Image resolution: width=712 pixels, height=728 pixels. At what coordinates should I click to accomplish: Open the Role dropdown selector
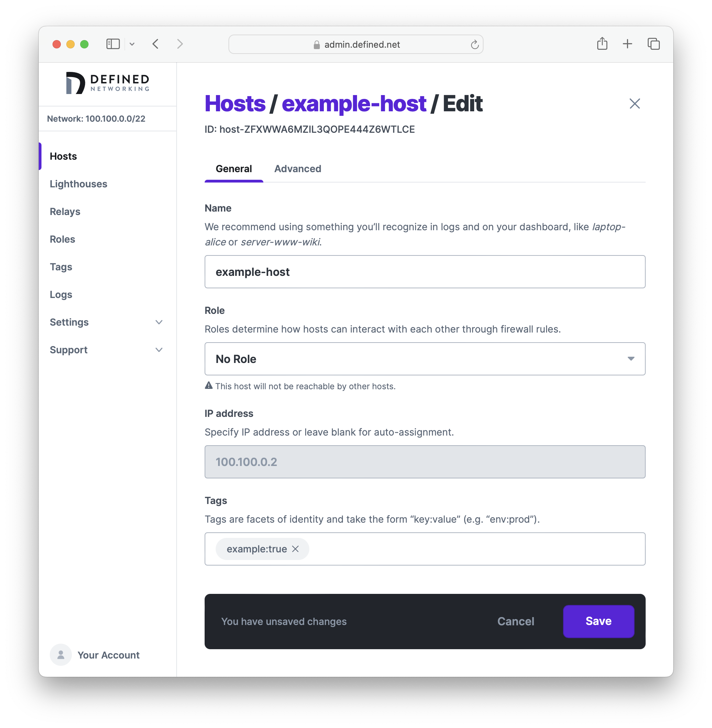(x=424, y=358)
